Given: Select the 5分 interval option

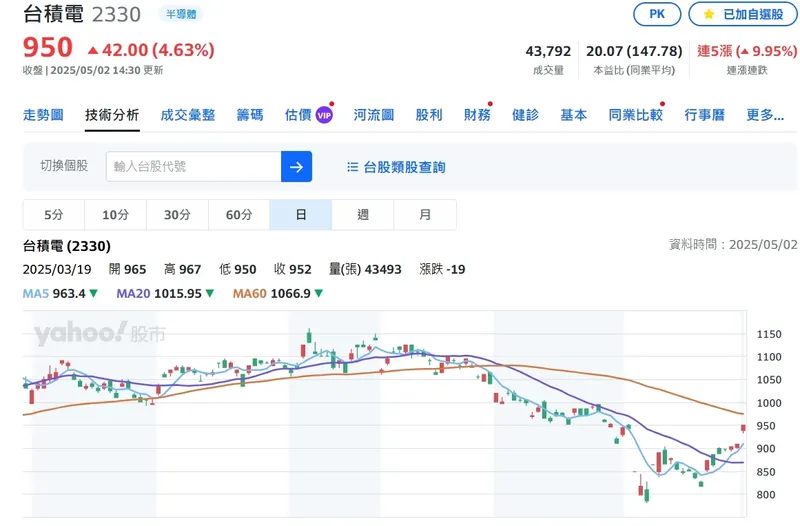Looking at the screenshot, I should click(54, 215).
